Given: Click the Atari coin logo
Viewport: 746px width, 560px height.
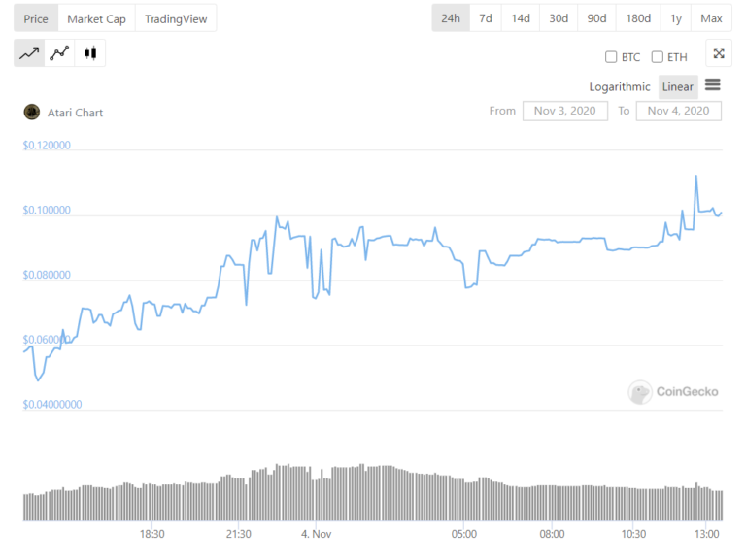Looking at the screenshot, I should 31,112.
